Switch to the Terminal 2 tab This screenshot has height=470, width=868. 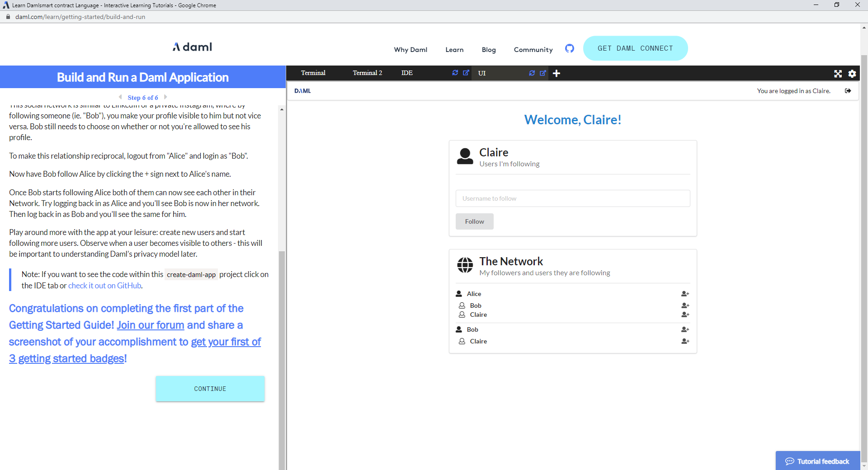point(367,73)
